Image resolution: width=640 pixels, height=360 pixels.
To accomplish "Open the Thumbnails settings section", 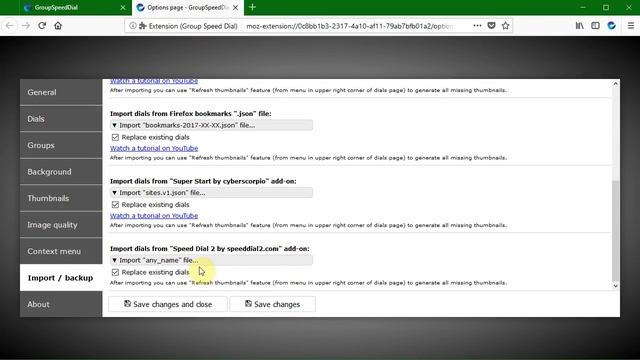I will (61, 198).
